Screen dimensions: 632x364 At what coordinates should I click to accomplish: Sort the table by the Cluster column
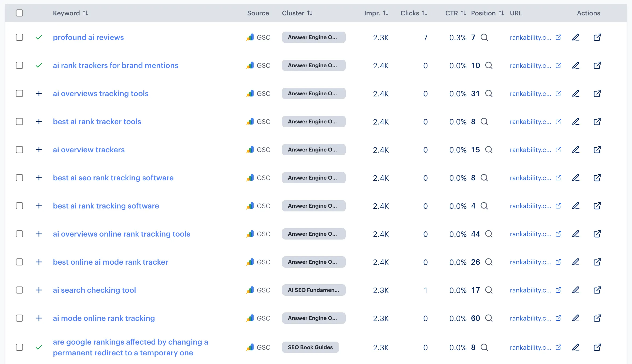coord(297,13)
